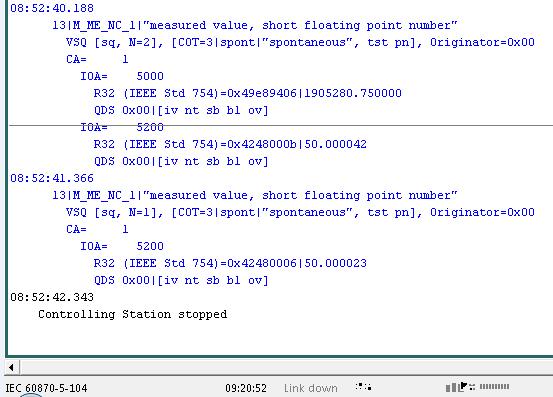Click the R32 value 0x4248000b line
Viewport: 553px width, 397px height.
coord(230,144)
